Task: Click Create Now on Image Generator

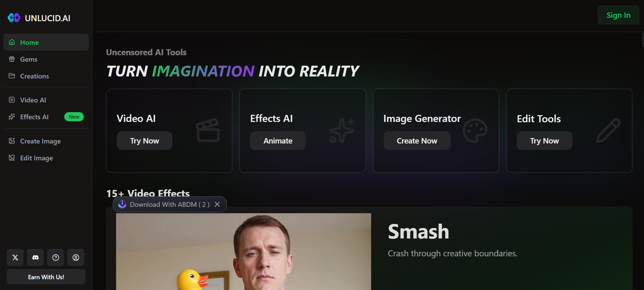Action: [417, 141]
